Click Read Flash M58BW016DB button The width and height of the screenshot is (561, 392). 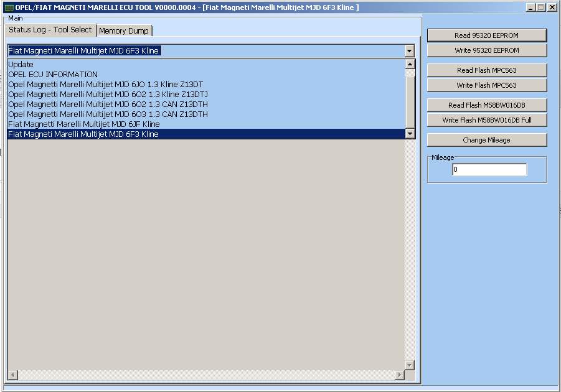point(486,105)
